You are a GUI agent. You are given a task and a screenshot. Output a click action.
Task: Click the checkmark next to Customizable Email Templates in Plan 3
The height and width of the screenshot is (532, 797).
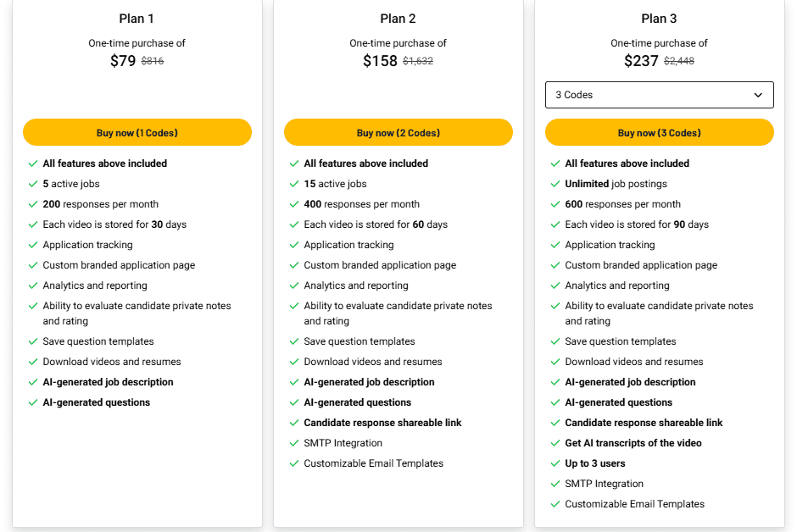(555, 504)
